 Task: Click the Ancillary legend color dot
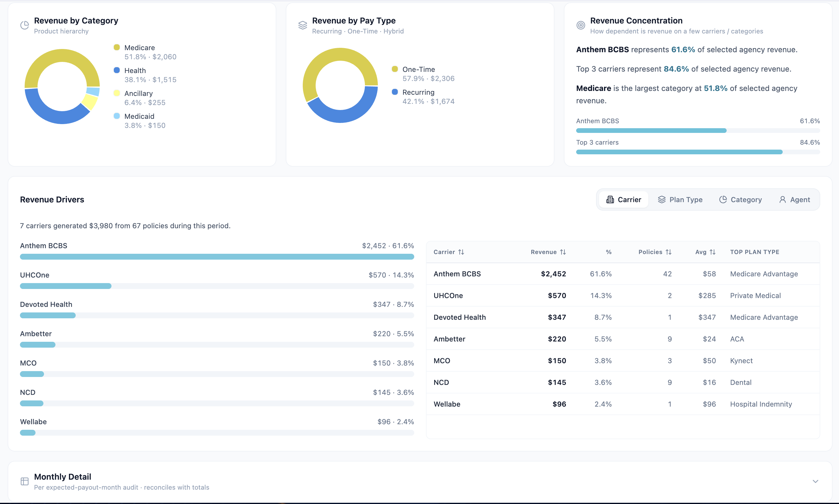[116, 93]
